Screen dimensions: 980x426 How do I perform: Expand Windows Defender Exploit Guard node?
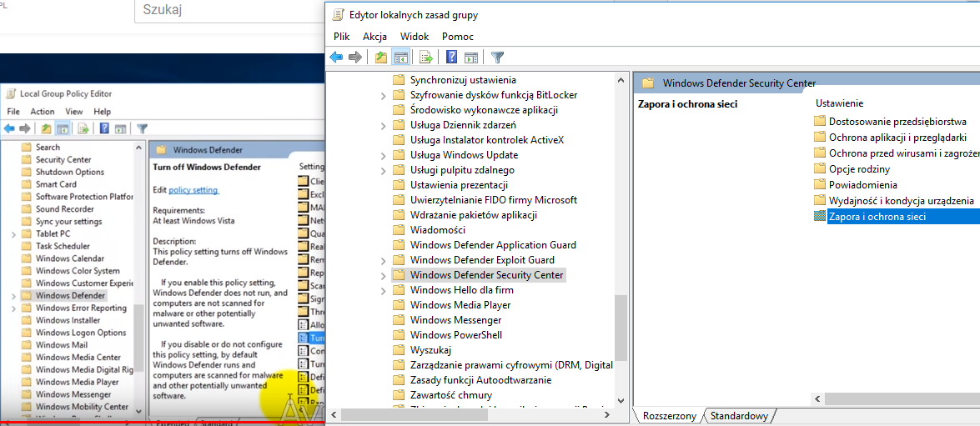click(383, 260)
